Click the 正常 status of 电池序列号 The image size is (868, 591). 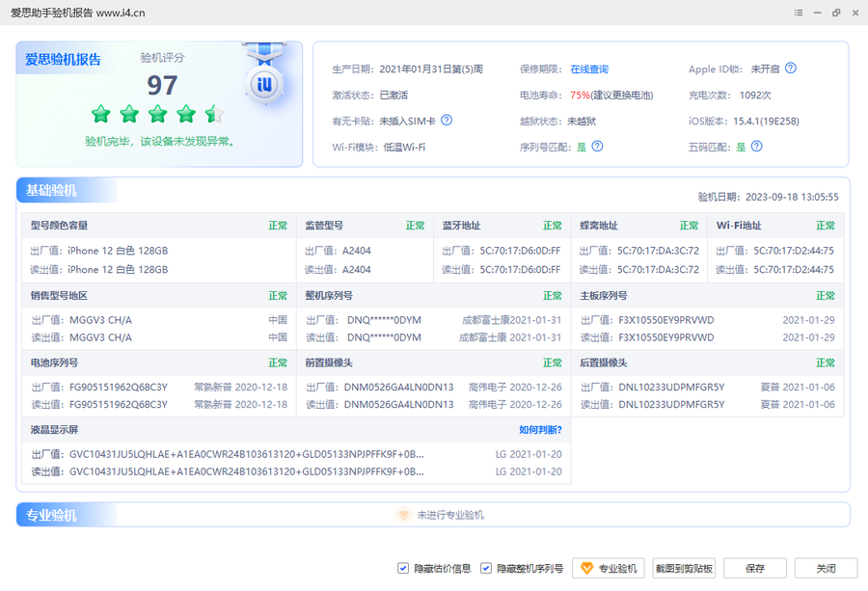tap(278, 363)
